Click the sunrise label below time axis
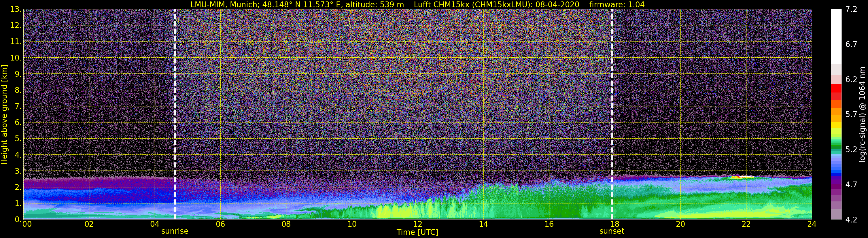The height and width of the screenshot is (238, 868). click(x=175, y=231)
